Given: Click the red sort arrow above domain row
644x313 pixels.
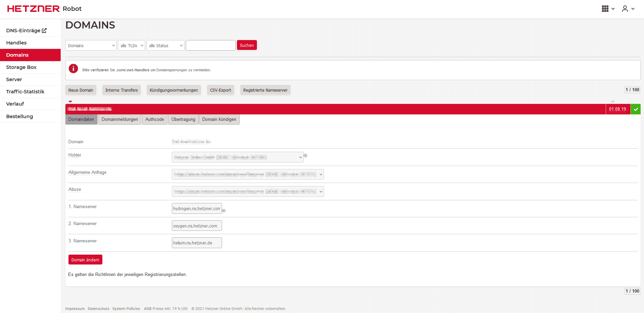Looking at the screenshot, I should coord(70,102).
